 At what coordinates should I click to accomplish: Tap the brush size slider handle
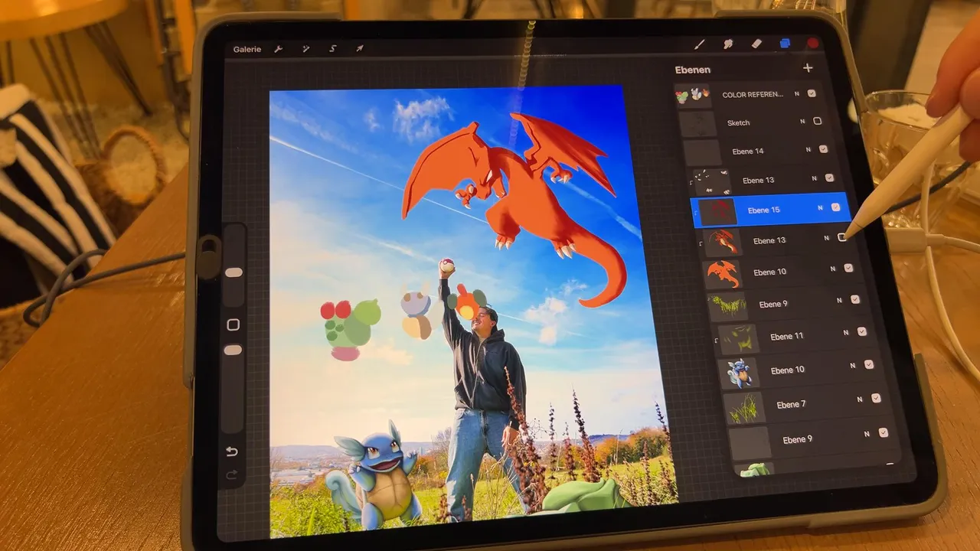point(234,272)
